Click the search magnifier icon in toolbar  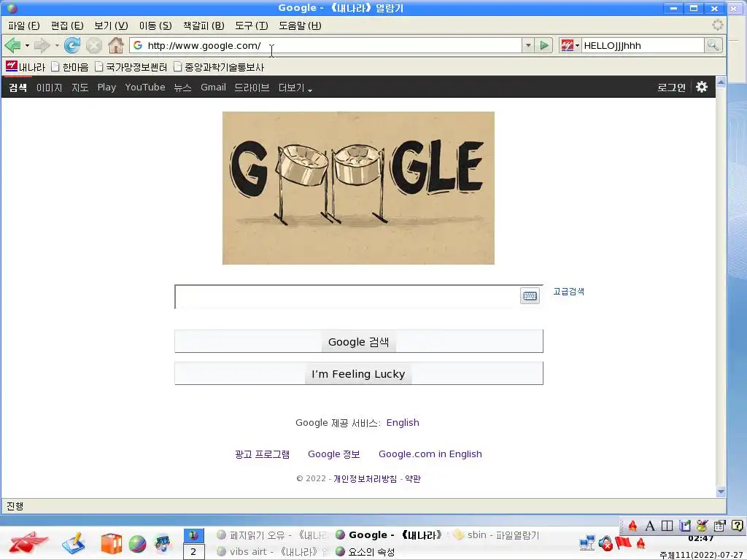(x=713, y=46)
